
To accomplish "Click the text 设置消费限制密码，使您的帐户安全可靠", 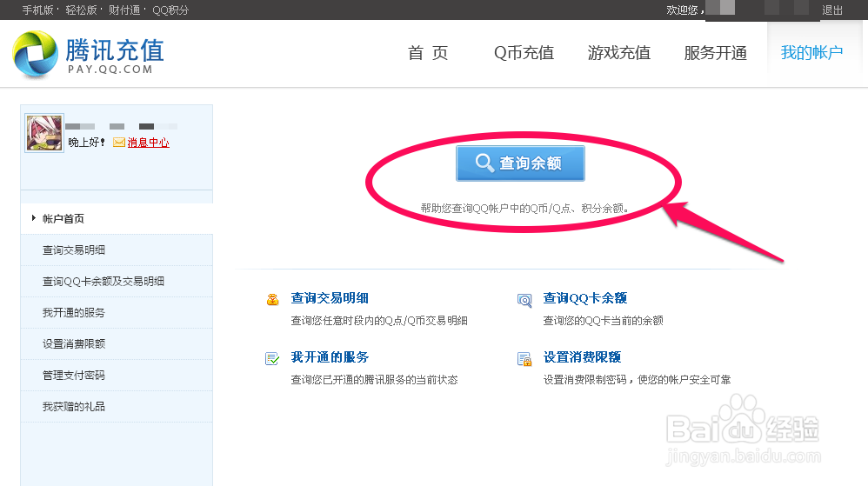I will [637, 380].
